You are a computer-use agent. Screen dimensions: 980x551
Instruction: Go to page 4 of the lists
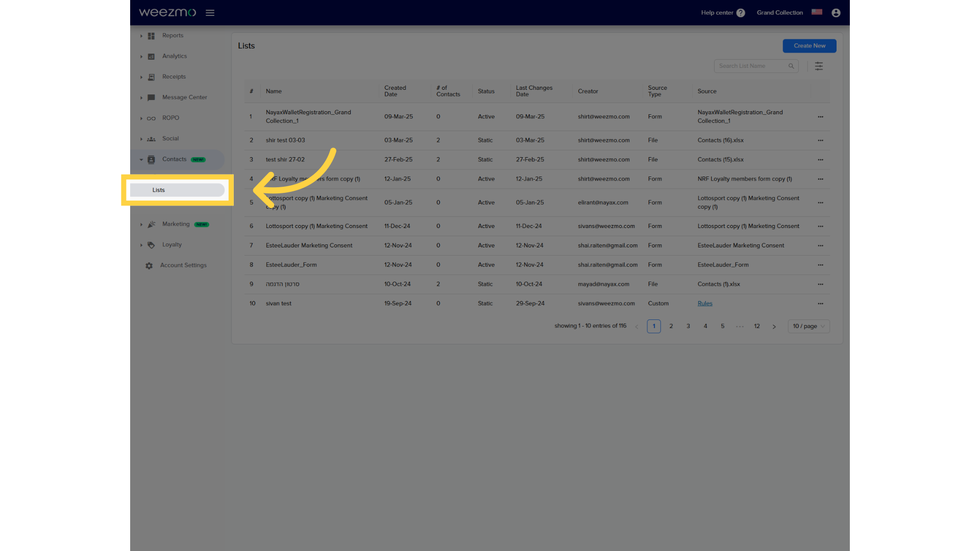pyautogui.click(x=705, y=326)
